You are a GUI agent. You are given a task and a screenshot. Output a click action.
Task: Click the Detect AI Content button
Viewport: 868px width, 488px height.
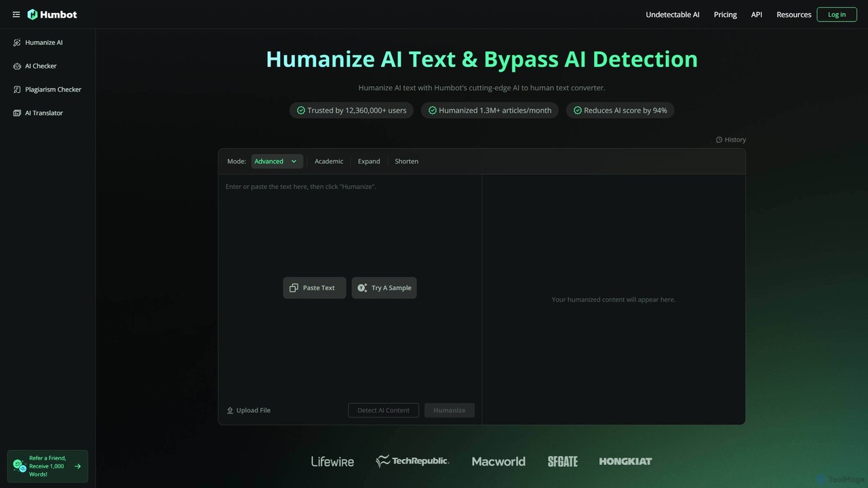(x=384, y=410)
